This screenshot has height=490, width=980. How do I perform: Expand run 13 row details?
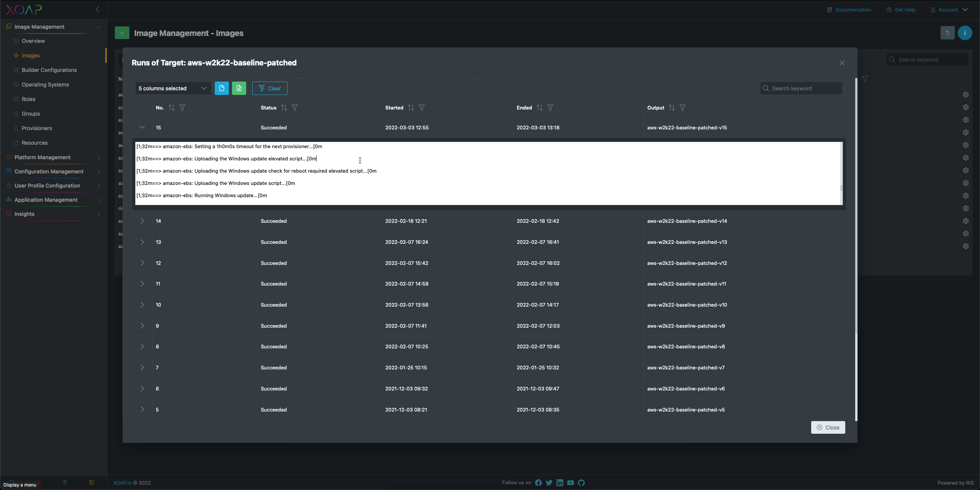tap(142, 242)
